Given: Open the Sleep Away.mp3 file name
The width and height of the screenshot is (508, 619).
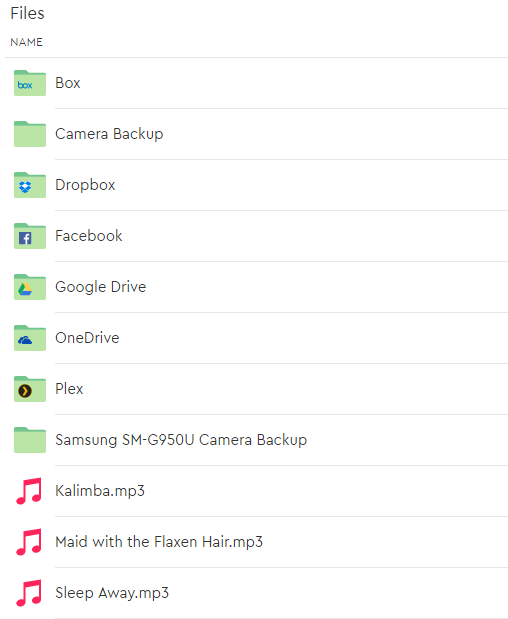Looking at the screenshot, I should click(112, 593).
